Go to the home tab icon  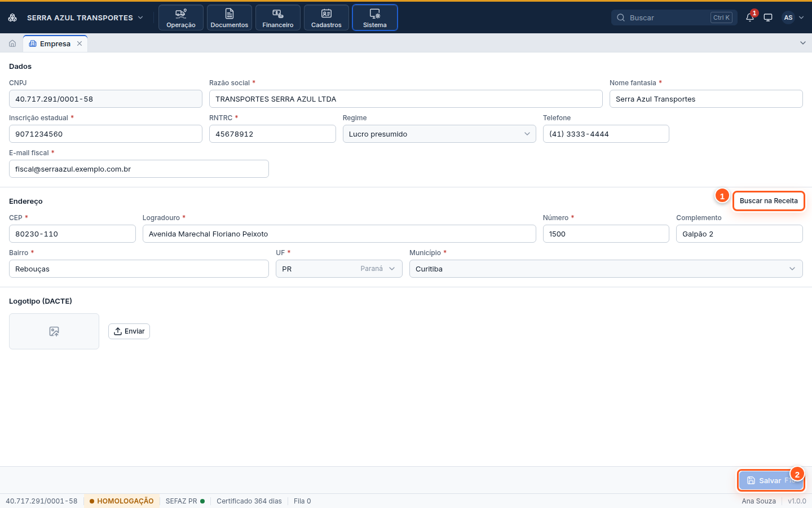coord(12,43)
